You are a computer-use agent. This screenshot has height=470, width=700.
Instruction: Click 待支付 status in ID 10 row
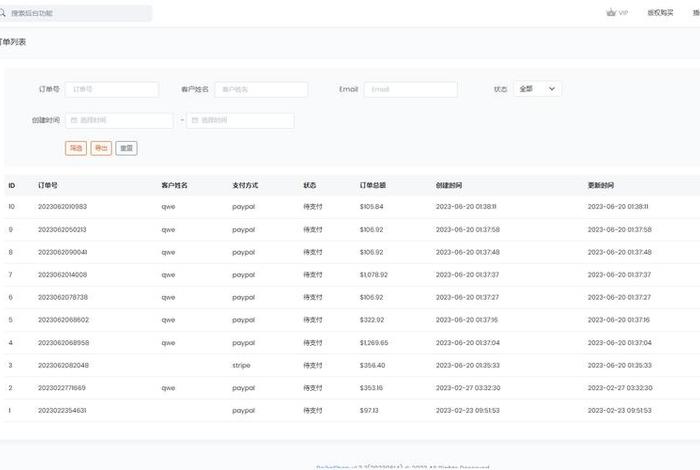[312, 207]
